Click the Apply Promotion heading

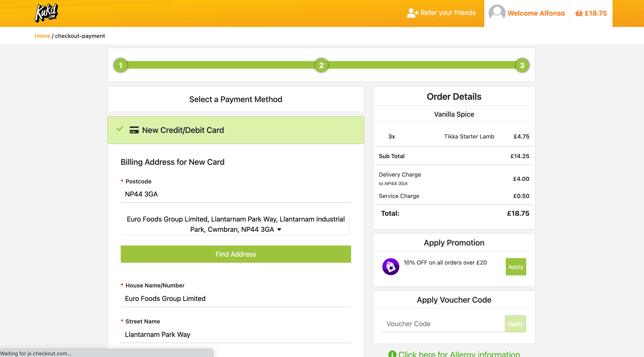[x=454, y=243]
